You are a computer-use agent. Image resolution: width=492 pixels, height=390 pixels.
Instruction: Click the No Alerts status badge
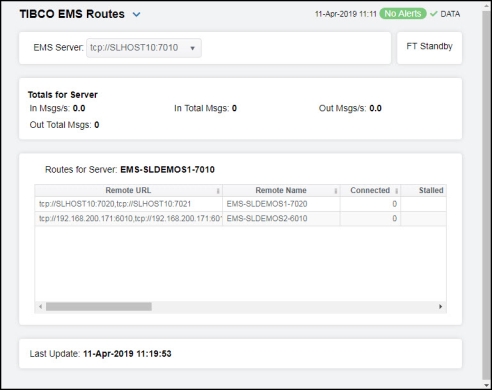pos(403,14)
